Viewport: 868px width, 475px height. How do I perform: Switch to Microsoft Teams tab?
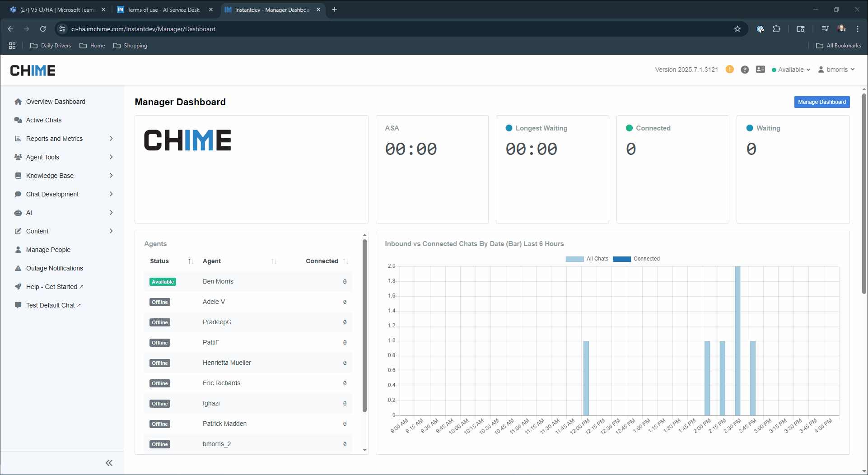pyautogui.click(x=56, y=9)
